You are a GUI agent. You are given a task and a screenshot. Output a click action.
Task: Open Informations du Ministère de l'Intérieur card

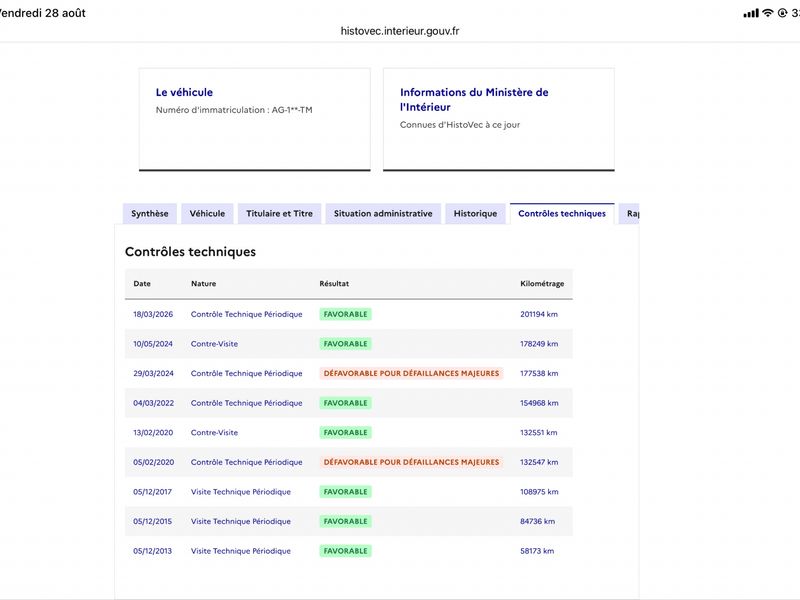coord(498,119)
